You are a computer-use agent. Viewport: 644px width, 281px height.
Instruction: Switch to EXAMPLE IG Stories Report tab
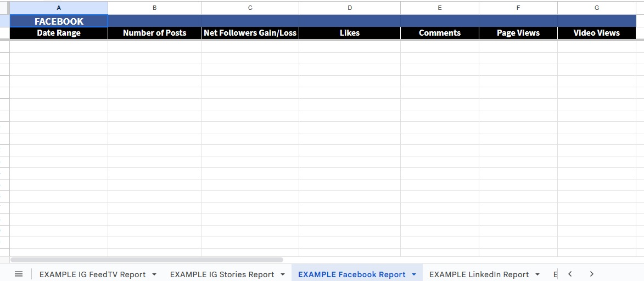[222, 274]
